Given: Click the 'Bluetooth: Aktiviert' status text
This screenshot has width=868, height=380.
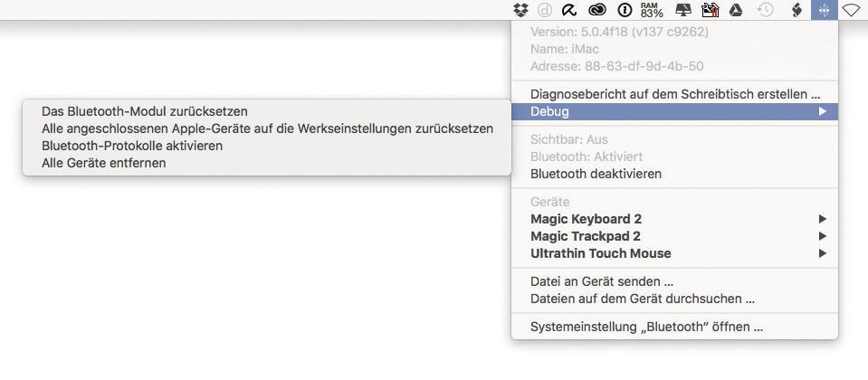Looking at the screenshot, I should click(587, 157).
